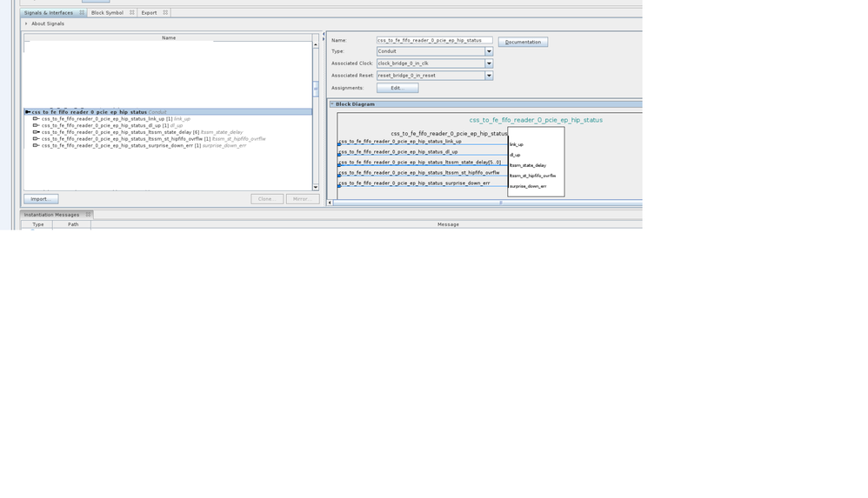Click the Type column header in messages
The image size is (868, 498).
tap(37, 224)
